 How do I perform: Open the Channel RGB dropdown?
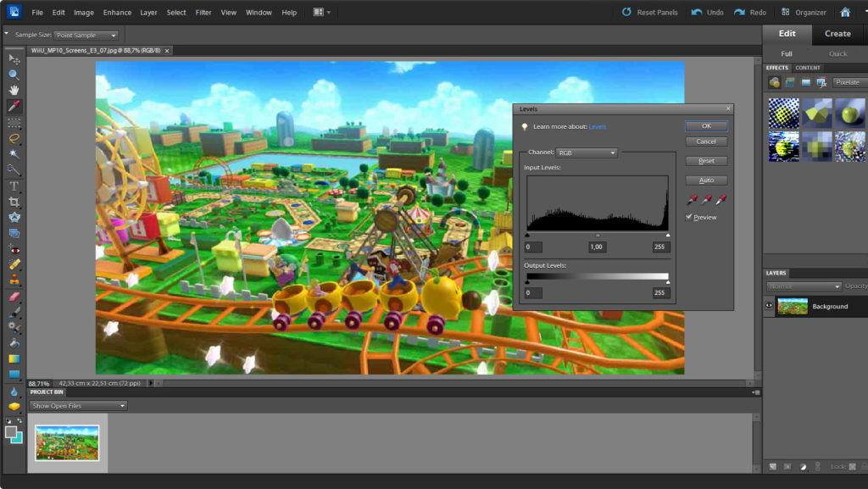pyautogui.click(x=587, y=153)
